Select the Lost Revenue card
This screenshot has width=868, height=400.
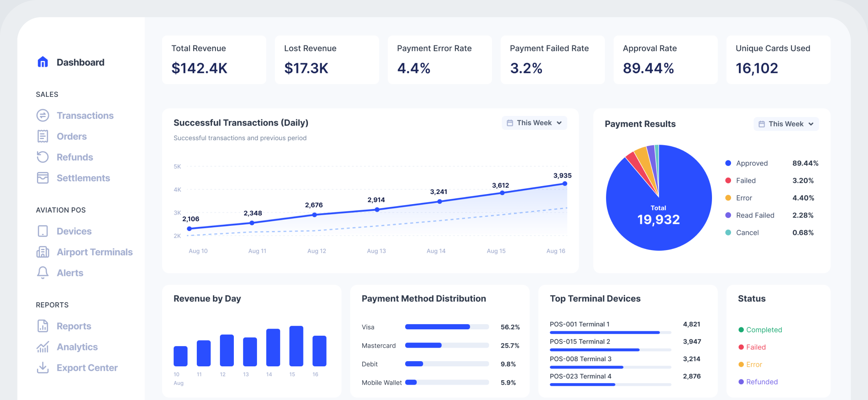(x=327, y=60)
